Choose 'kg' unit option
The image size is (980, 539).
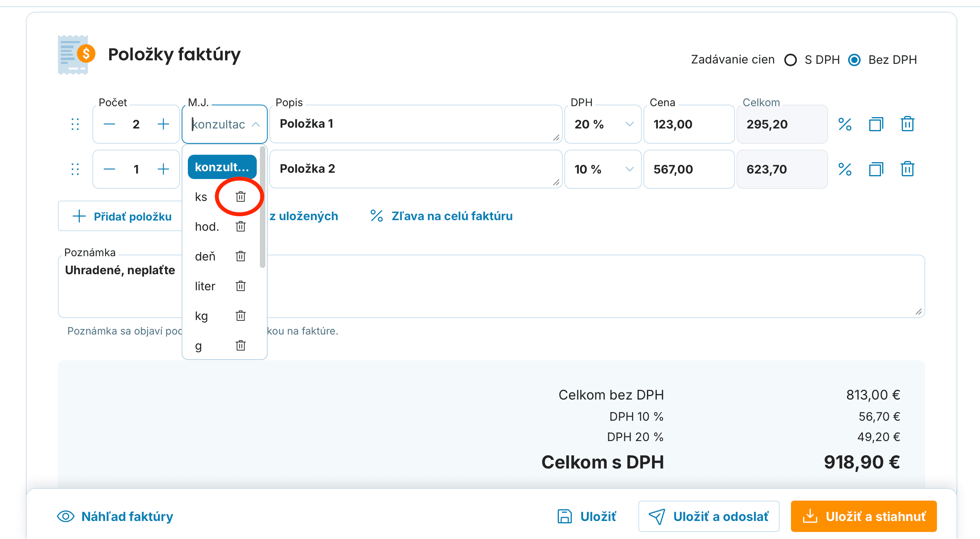(202, 316)
